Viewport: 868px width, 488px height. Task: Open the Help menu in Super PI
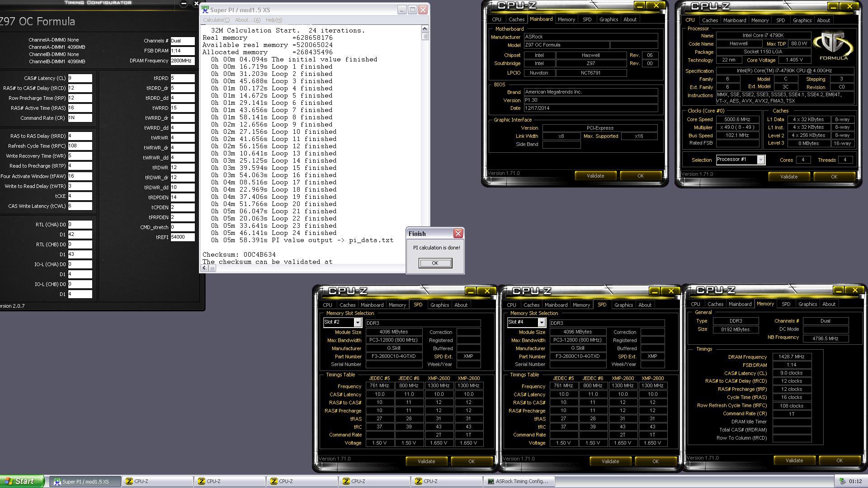point(274,20)
